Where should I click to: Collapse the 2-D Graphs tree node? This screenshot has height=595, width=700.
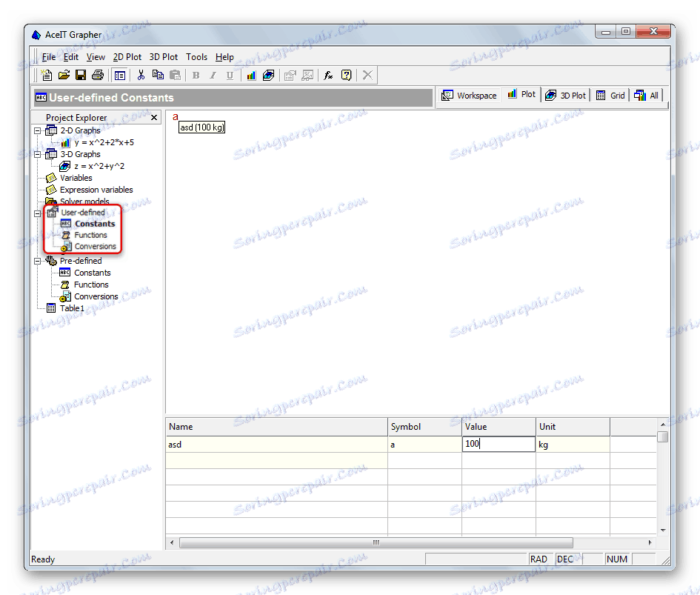point(38,130)
